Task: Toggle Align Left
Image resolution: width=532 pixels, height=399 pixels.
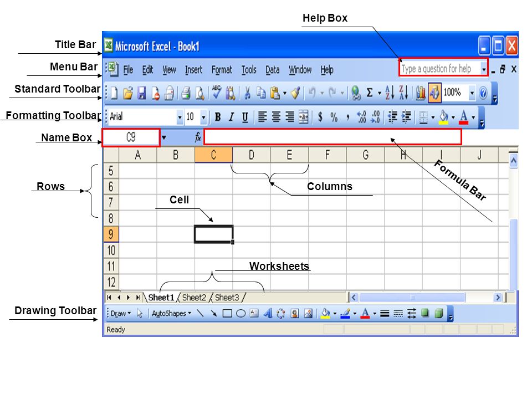Action: [262, 117]
